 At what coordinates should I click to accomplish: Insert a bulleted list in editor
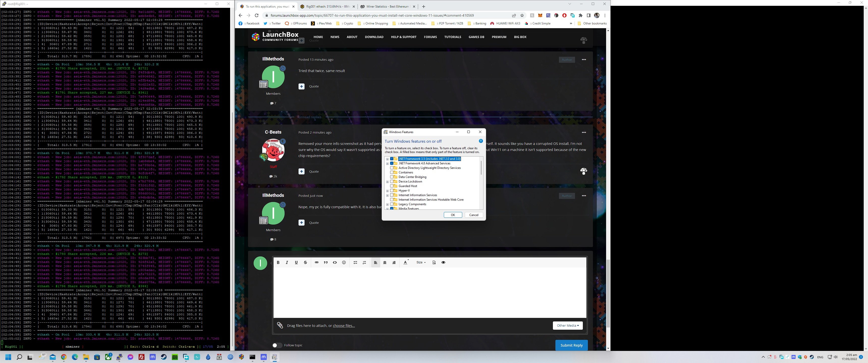point(355,262)
